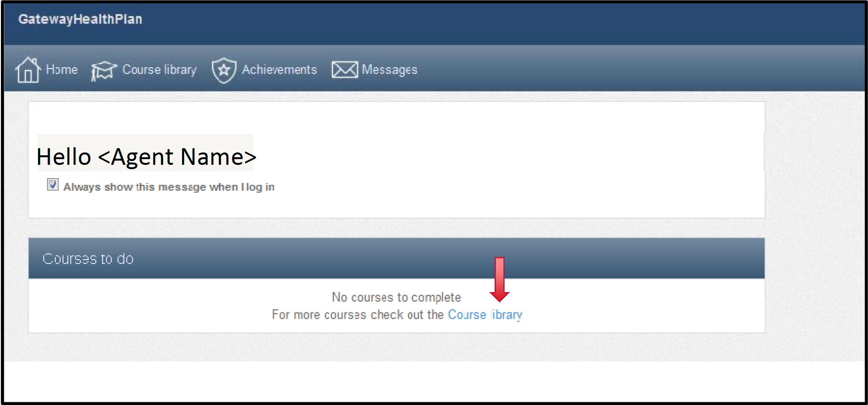Click the 'For more courses check out the' text
The width and height of the screenshot is (868, 405).
coord(358,315)
